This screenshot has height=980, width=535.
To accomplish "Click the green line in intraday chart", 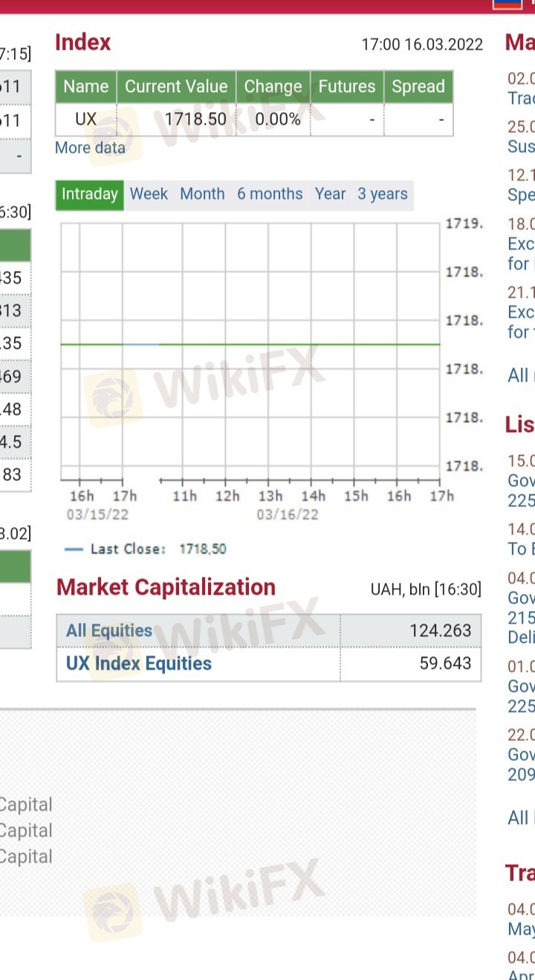I will [x=250, y=344].
